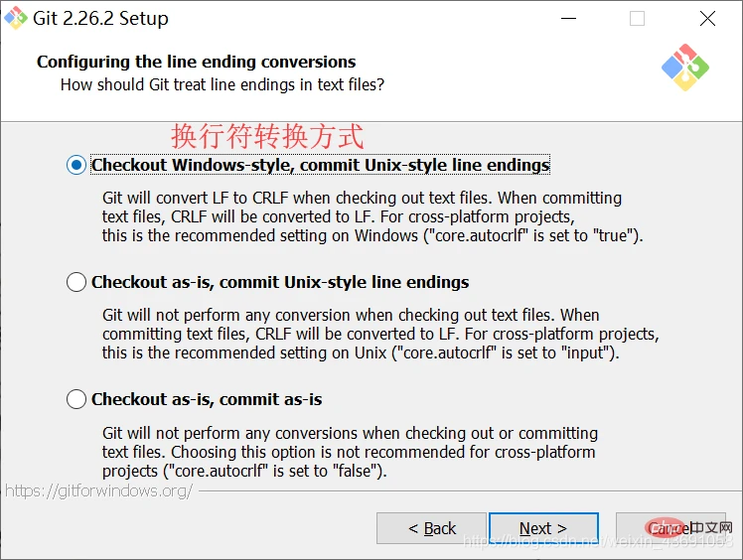Click the Git icon in title bar

pos(16,18)
